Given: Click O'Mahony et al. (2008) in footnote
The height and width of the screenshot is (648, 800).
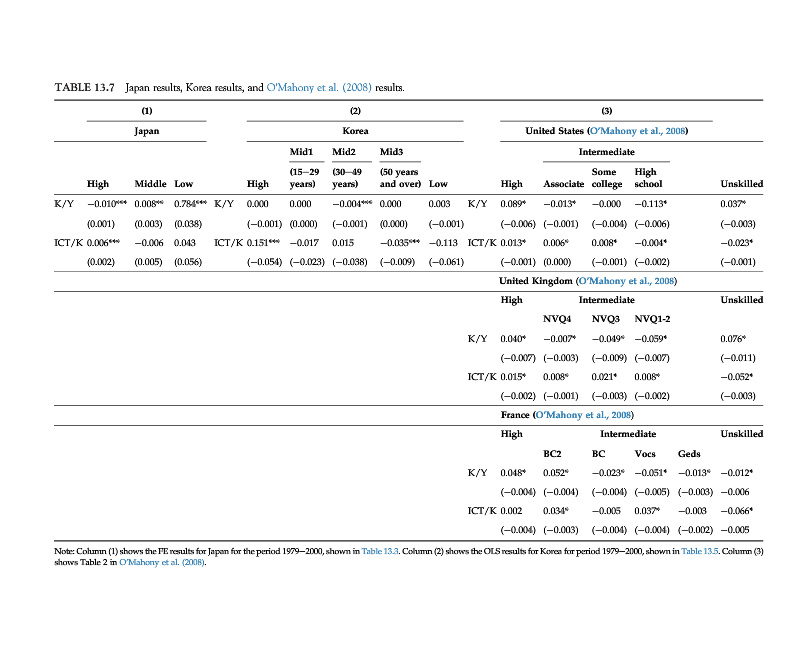Looking at the screenshot, I should (161, 562).
